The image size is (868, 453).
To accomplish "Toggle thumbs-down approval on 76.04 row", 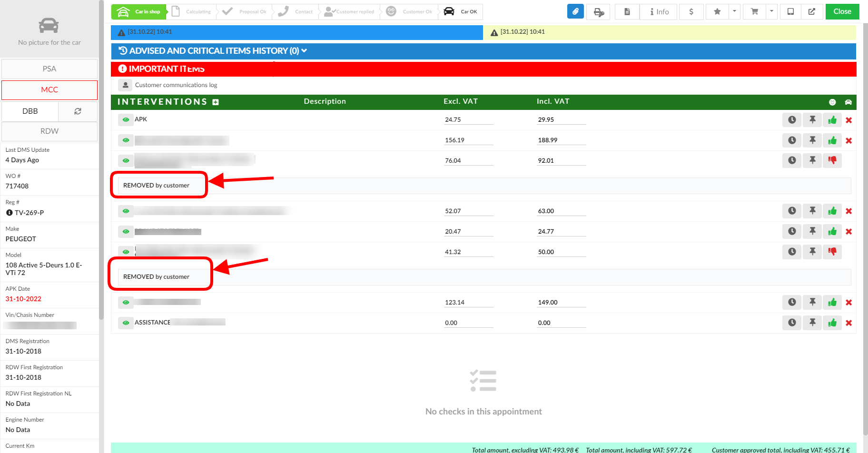I will click(832, 160).
